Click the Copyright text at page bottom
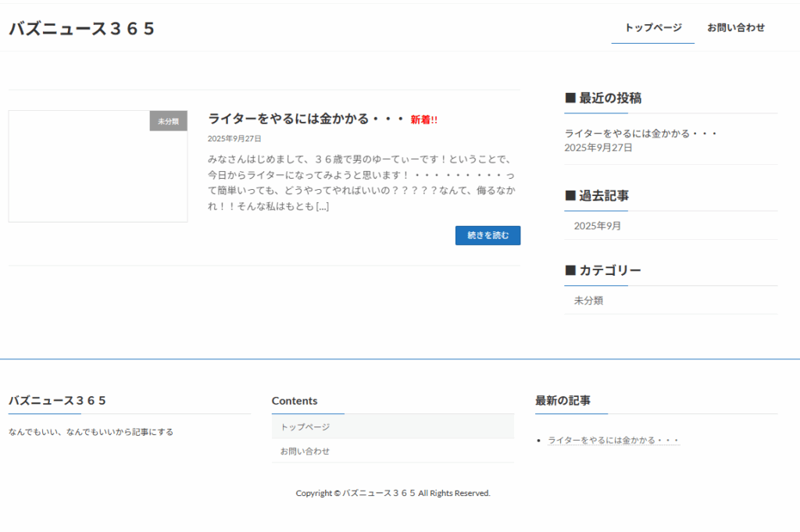800x532 pixels. 393,493
